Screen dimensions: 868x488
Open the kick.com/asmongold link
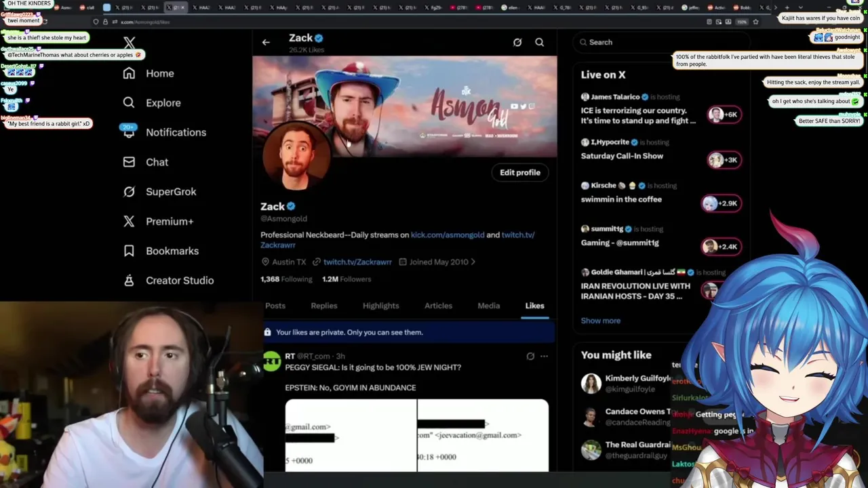pyautogui.click(x=448, y=235)
